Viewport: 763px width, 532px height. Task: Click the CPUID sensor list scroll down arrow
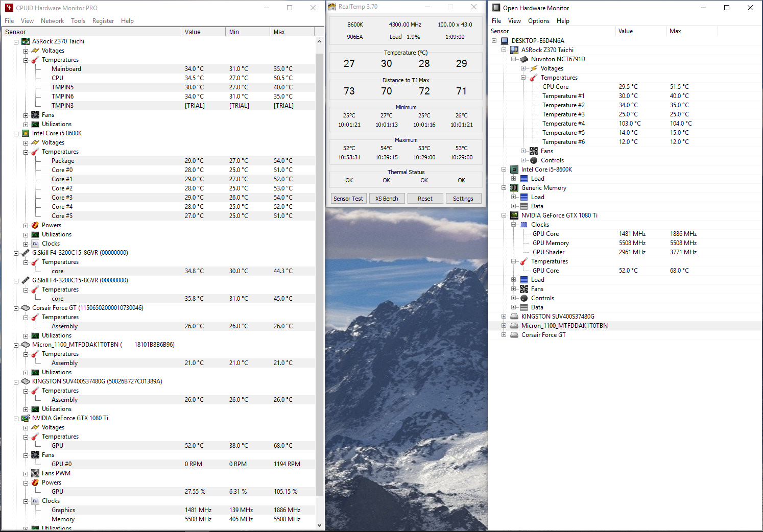[320, 525]
